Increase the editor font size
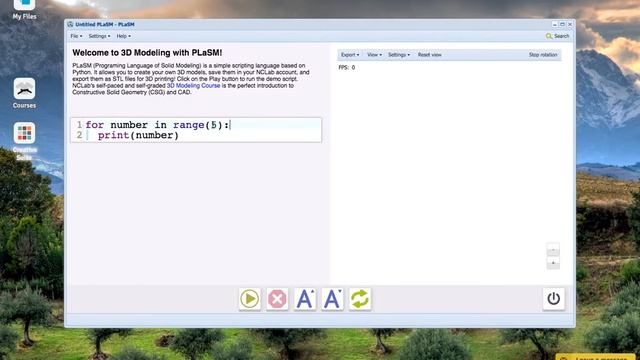This screenshot has width=640, height=360. point(305,299)
